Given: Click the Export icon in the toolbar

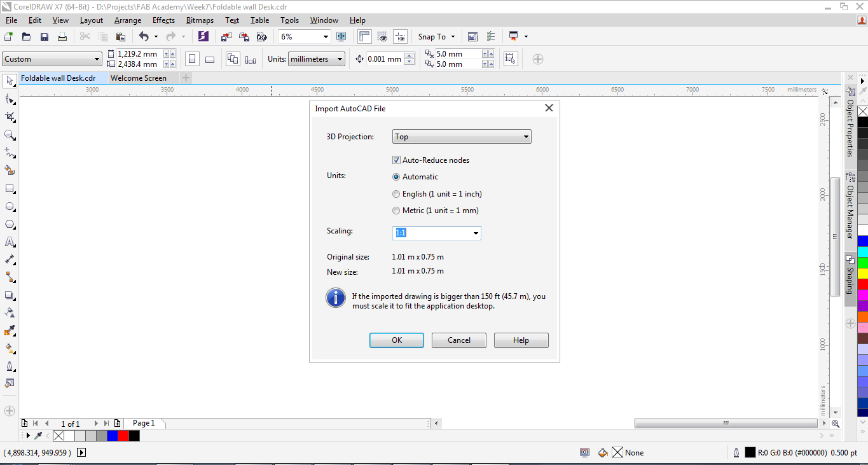Looking at the screenshot, I should coord(244,36).
